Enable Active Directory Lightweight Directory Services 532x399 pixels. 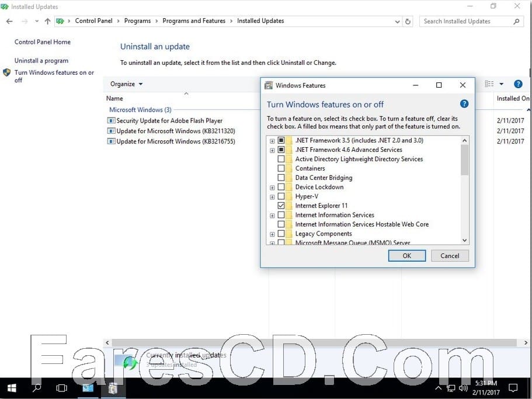(x=281, y=159)
